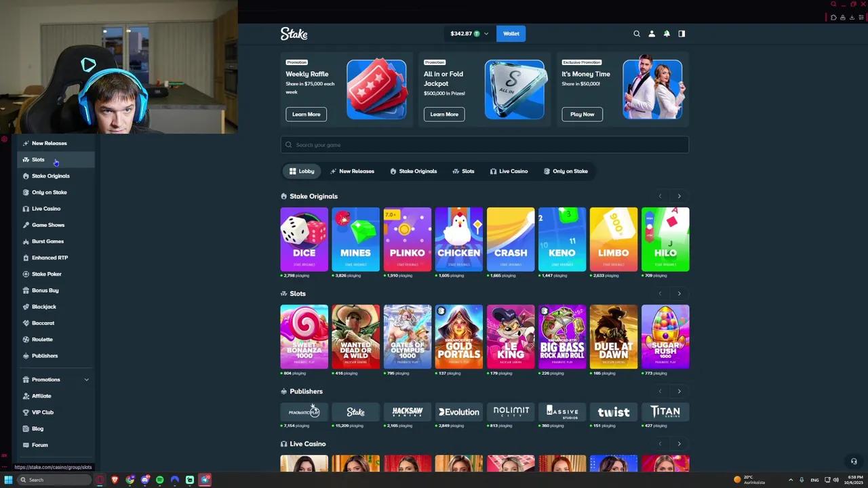
Task: Open the user profile icon
Action: (652, 34)
